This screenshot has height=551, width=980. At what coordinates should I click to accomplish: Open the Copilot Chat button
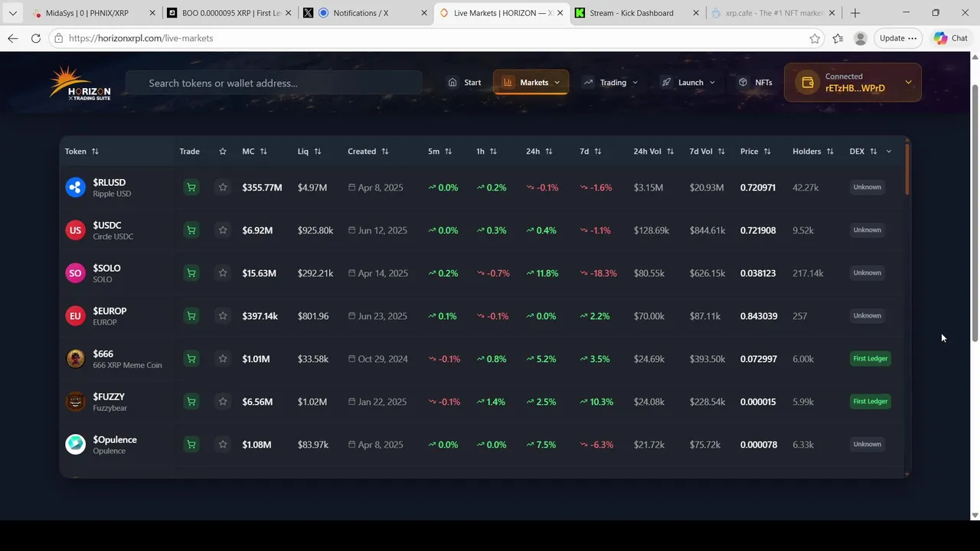[950, 38]
